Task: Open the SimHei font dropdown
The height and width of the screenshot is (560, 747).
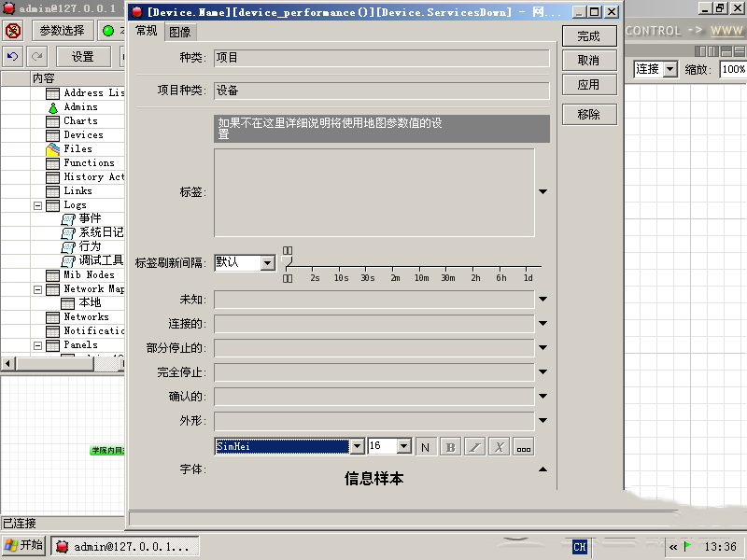Action: tap(359, 446)
